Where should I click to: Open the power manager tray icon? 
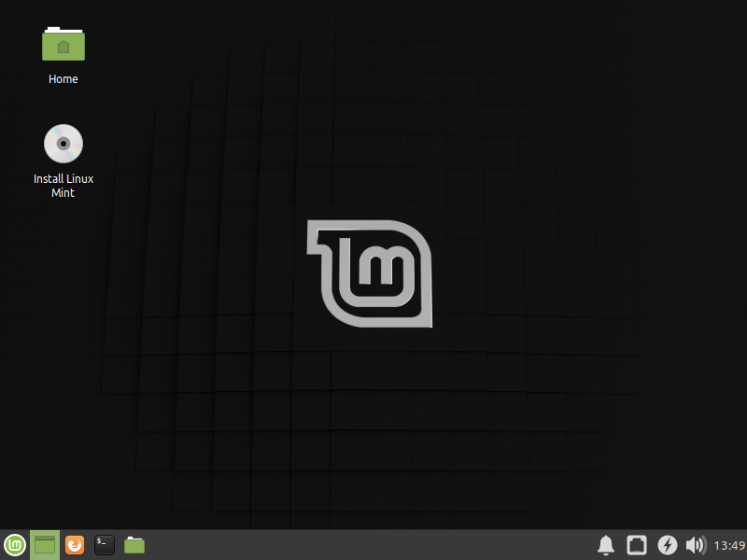tap(666, 544)
